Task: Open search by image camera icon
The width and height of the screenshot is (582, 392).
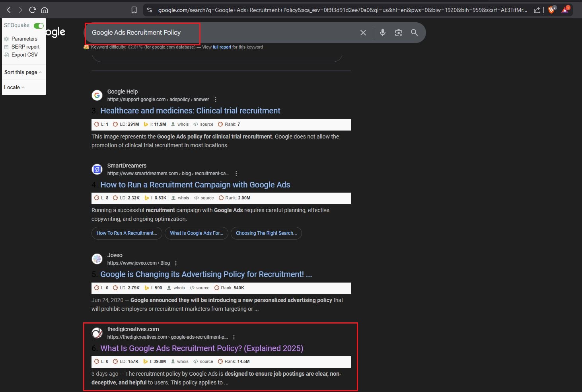Action: 398,33
